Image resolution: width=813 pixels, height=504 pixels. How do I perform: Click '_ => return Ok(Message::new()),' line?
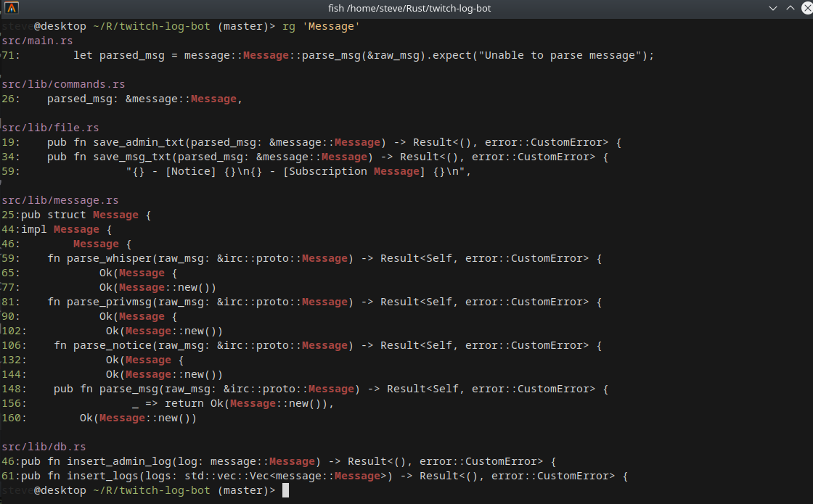pos(168,403)
